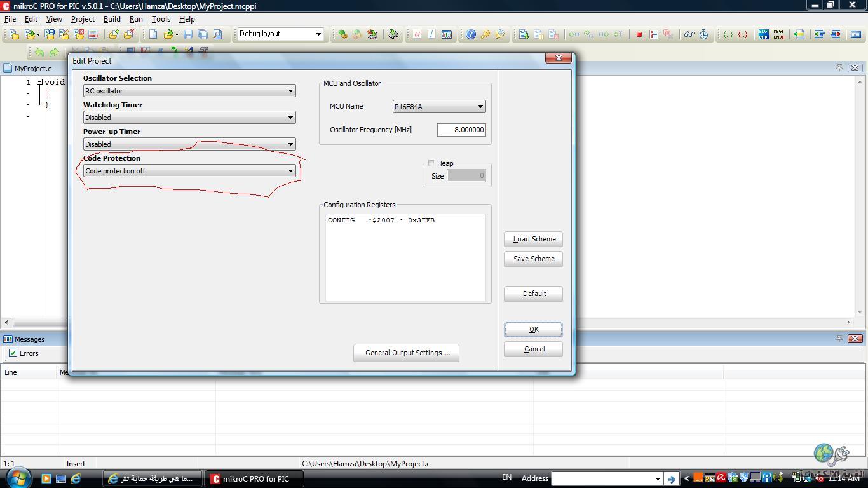868x488 pixels.
Task: Click the Save Project icon with blue floppy
Action: (49, 34)
